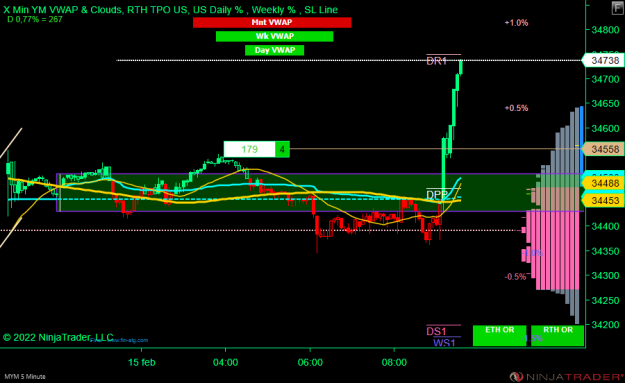Image resolution: width=625 pixels, height=383 pixels.
Task: Click the 34350 price axis label
Action: [x=605, y=251]
